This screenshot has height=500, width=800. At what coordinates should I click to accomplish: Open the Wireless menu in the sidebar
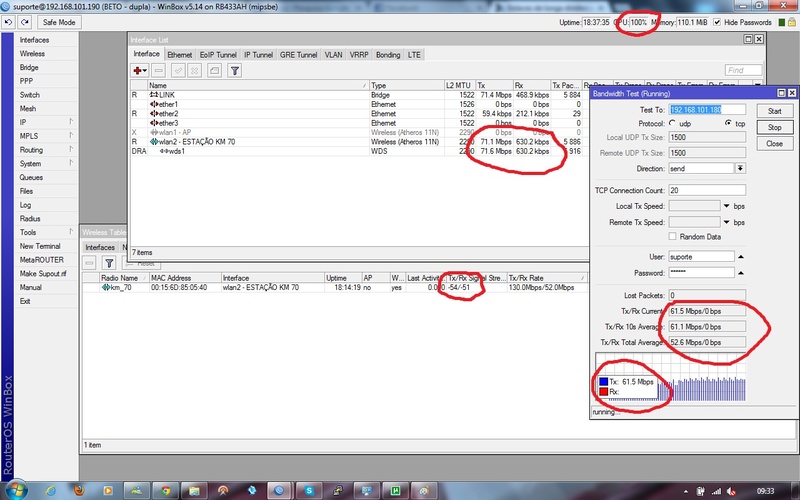click(32, 54)
